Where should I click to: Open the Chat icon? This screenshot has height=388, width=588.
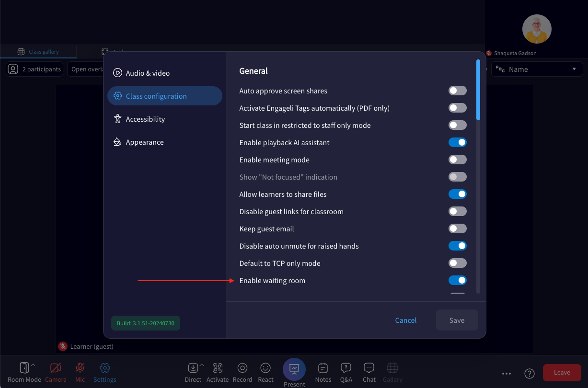tap(369, 368)
